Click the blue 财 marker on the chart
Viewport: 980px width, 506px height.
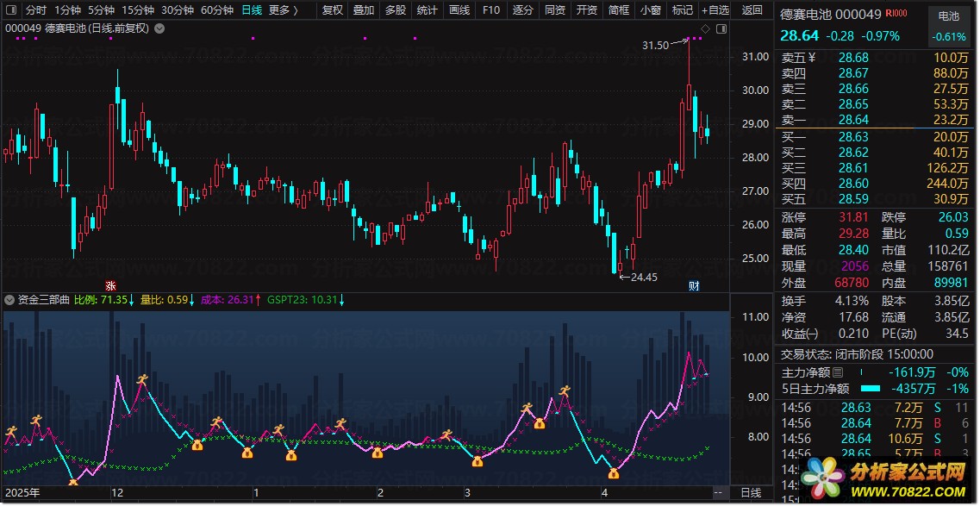pos(693,285)
